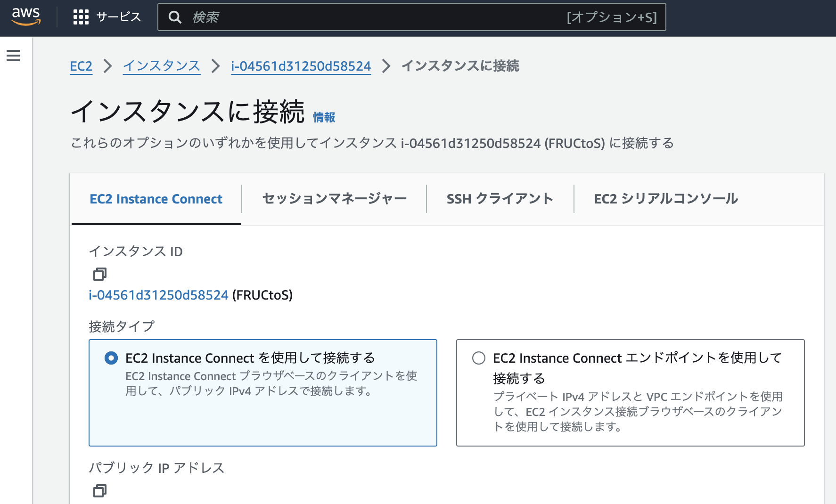
Task: Click the page heading インスタンスに接続
Action: coord(188,111)
